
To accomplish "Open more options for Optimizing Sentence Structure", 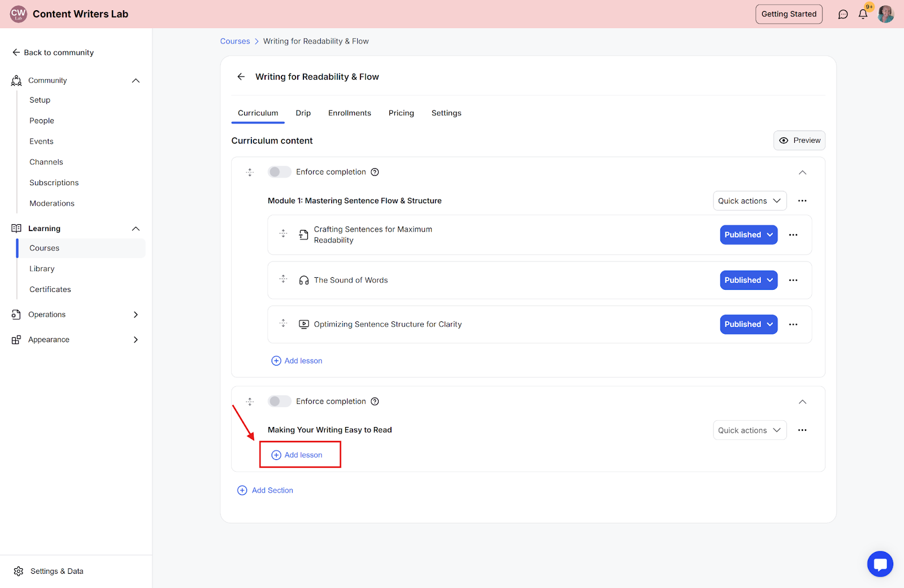I will point(793,324).
